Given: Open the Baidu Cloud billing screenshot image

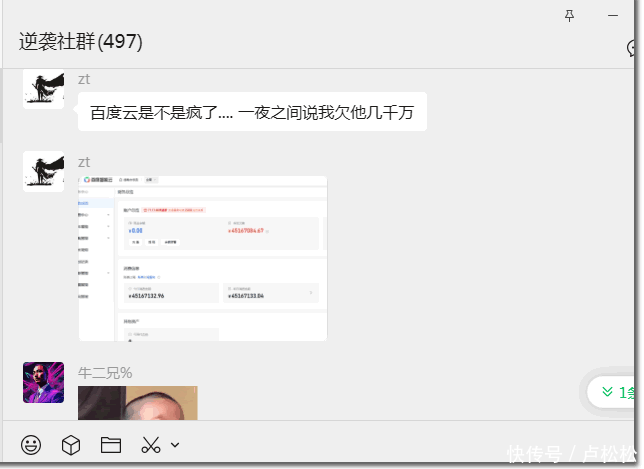Looking at the screenshot, I should [203, 258].
